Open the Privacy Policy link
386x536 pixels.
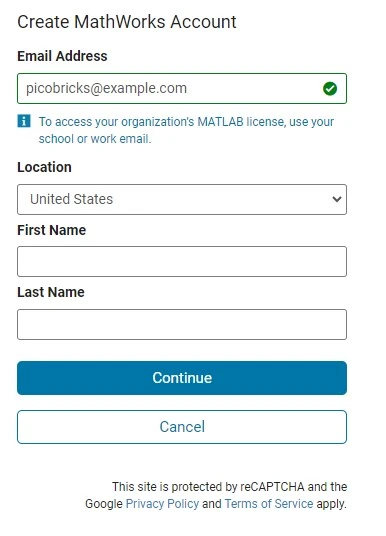pyautogui.click(x=162, y=504)
